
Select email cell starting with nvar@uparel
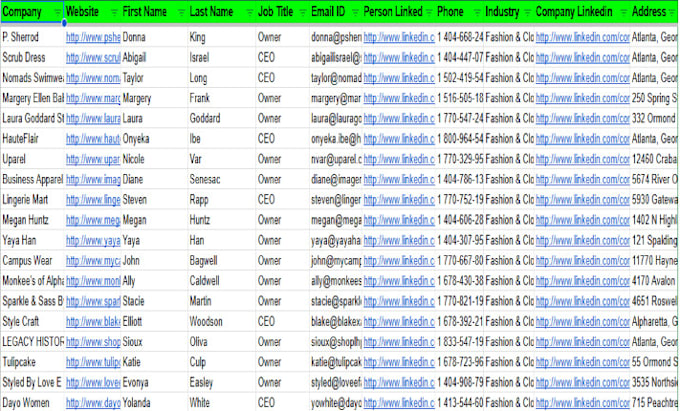tap(336, 159)
